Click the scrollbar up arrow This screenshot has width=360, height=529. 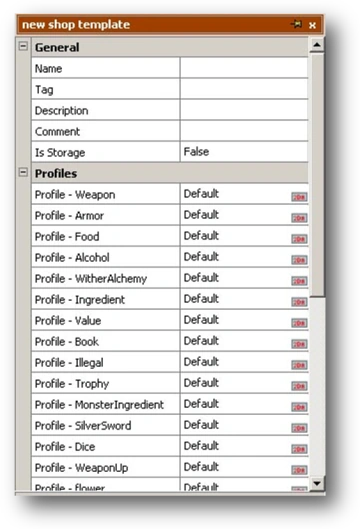click(317, 45)
